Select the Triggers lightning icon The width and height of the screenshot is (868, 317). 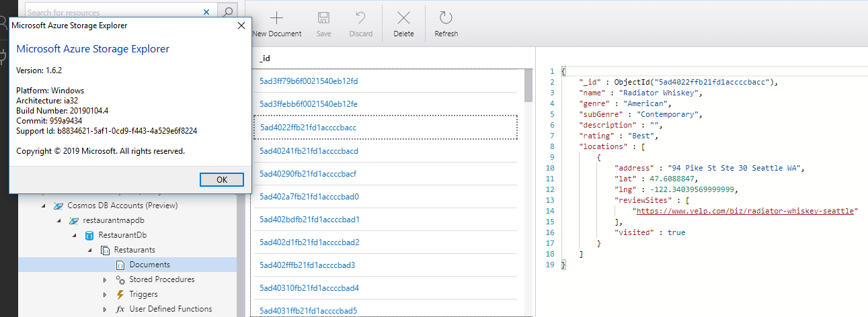[120, 294]
